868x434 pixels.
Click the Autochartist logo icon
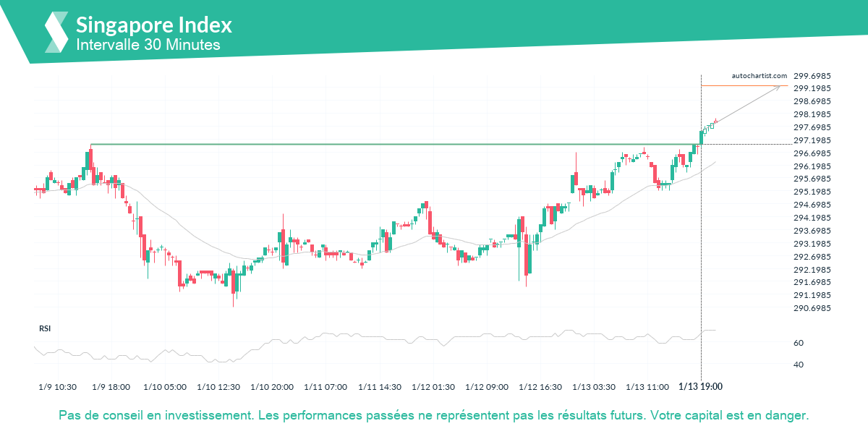pyautogui.click(x=56, y=33)
